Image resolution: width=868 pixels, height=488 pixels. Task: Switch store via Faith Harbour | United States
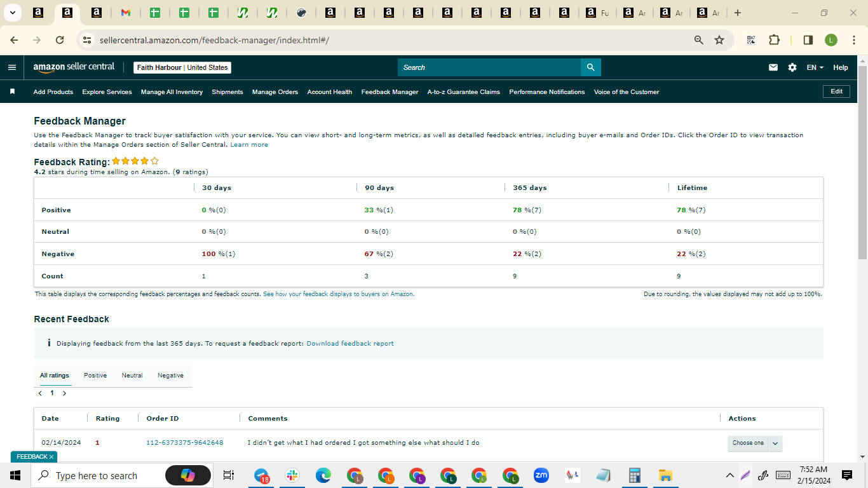(182, 67)
